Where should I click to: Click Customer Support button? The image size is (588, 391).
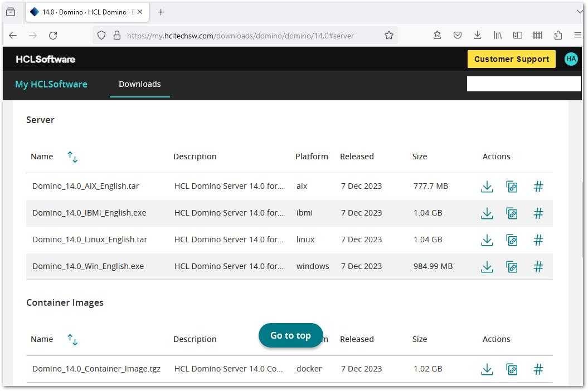tap(511, 59)
